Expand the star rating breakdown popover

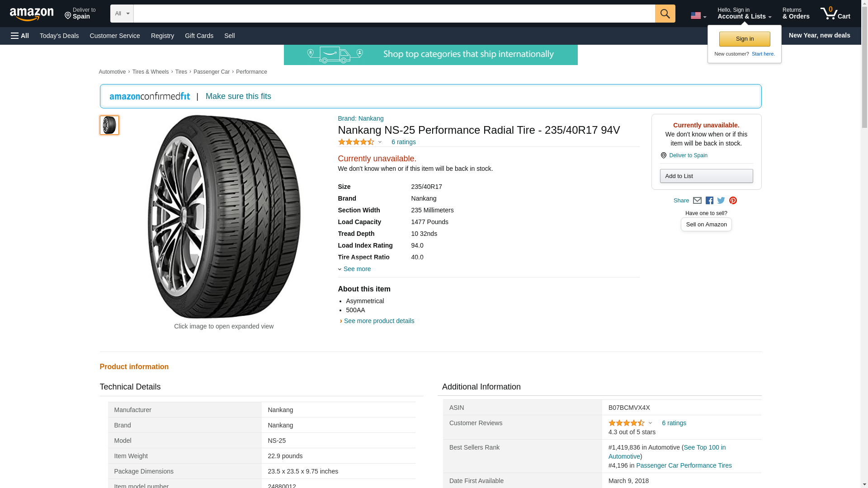(x=380, y=142)
